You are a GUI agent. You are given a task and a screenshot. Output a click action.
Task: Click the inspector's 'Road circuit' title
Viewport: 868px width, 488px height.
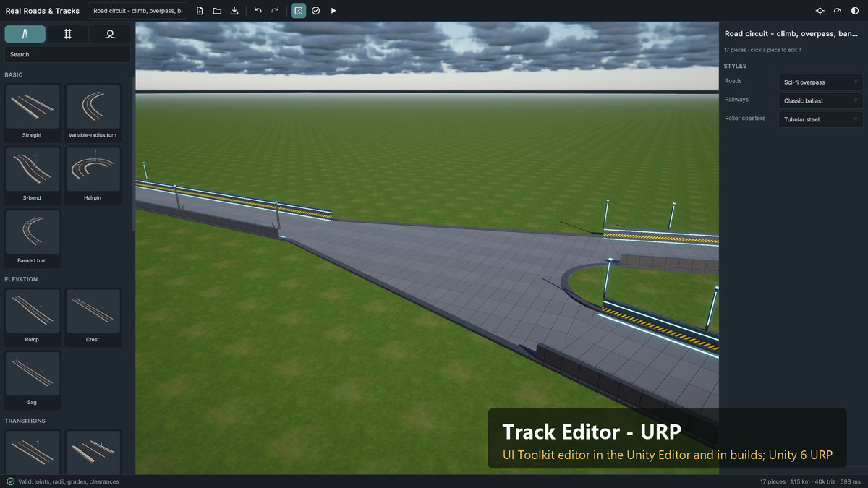[791, 34]
